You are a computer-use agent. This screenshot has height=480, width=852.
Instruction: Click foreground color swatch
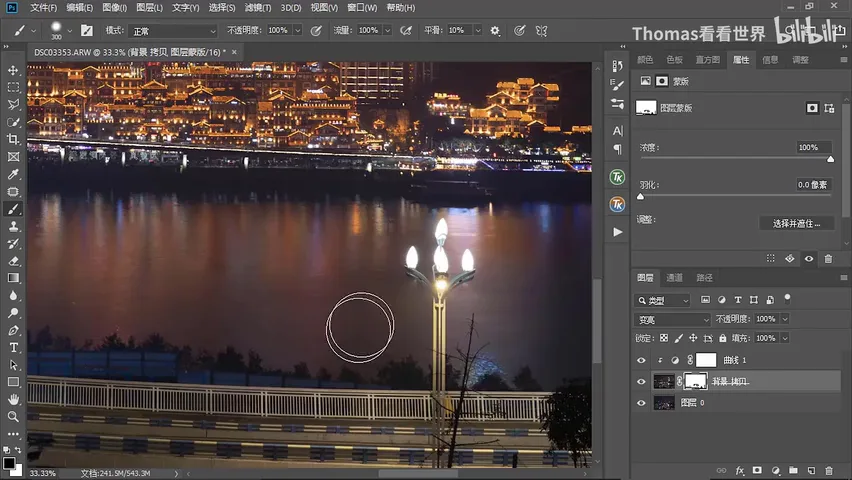pos(9,464)
